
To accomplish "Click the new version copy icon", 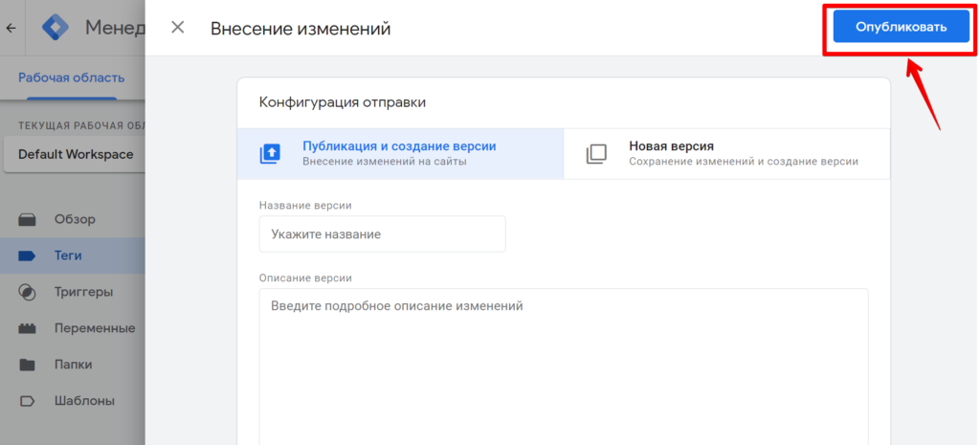I will pyautogui.click(x=596, y=154).
